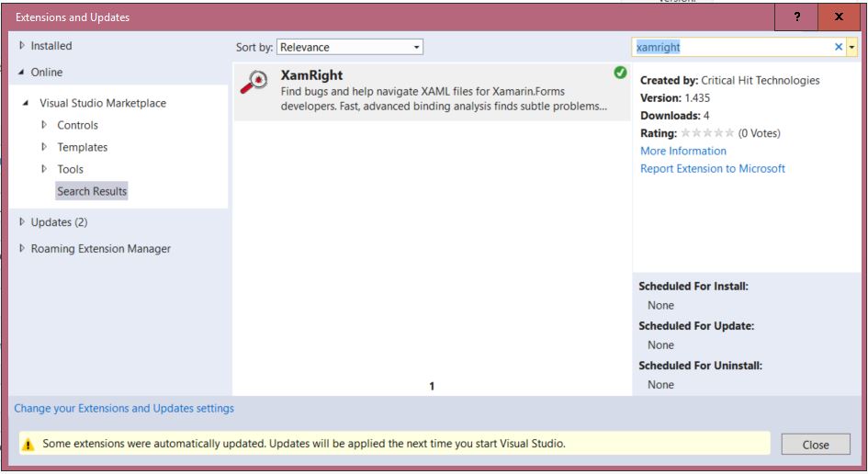This screenshot has width=868, height=474.
Task: Open Change your Extensions and Updates settings
Action: click(x=124, y=408)
